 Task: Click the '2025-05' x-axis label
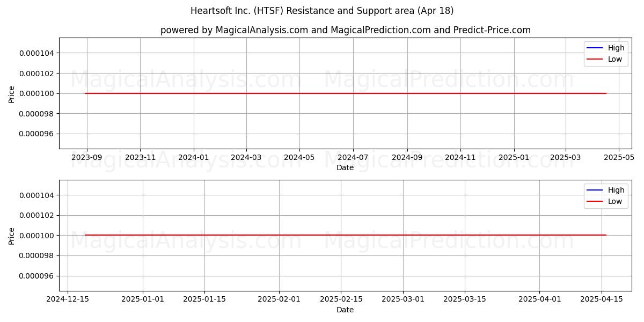pos(619,158)
